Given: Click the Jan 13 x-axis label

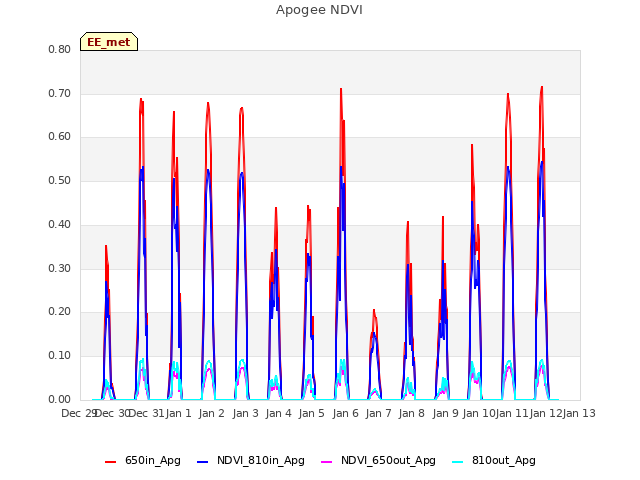Looking at the screenshot, I should pos(579,413).
